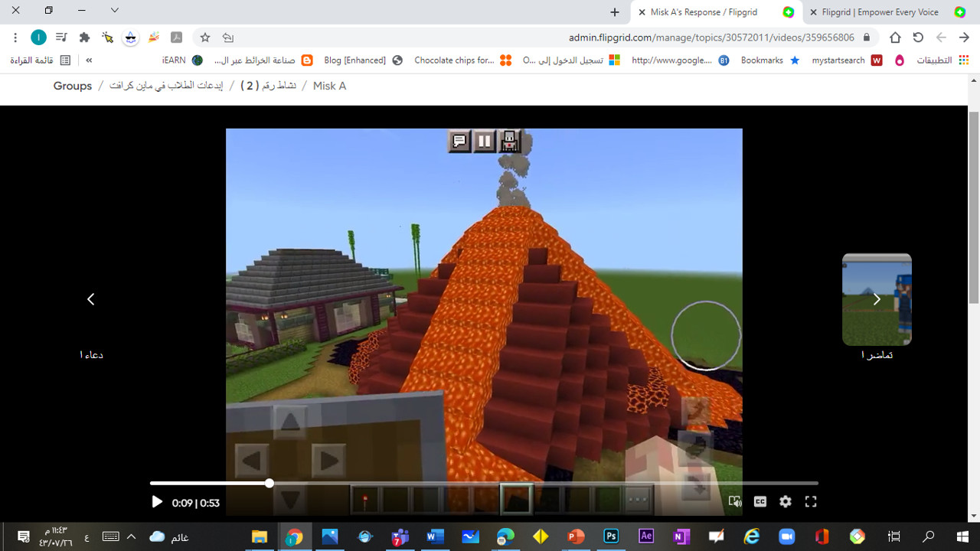Go to the browser home page
This screenshot has height=551, width=980.
pyautogui.click(x=895, y=37)
